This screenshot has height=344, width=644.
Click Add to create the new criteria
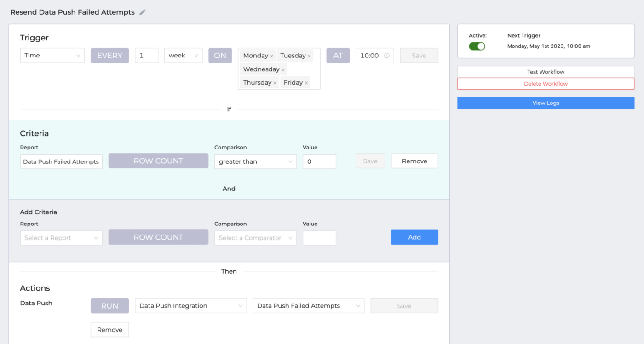tap(414, 237)
